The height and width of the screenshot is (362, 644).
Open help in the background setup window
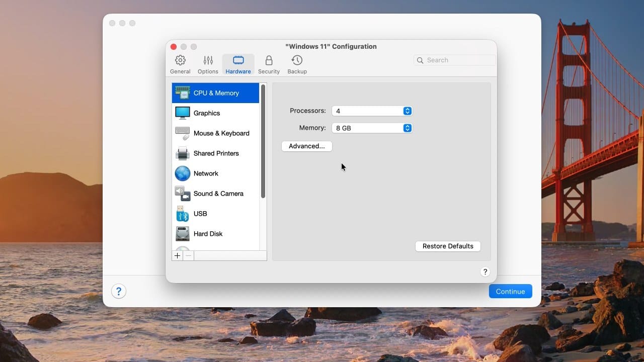point(118,291)
